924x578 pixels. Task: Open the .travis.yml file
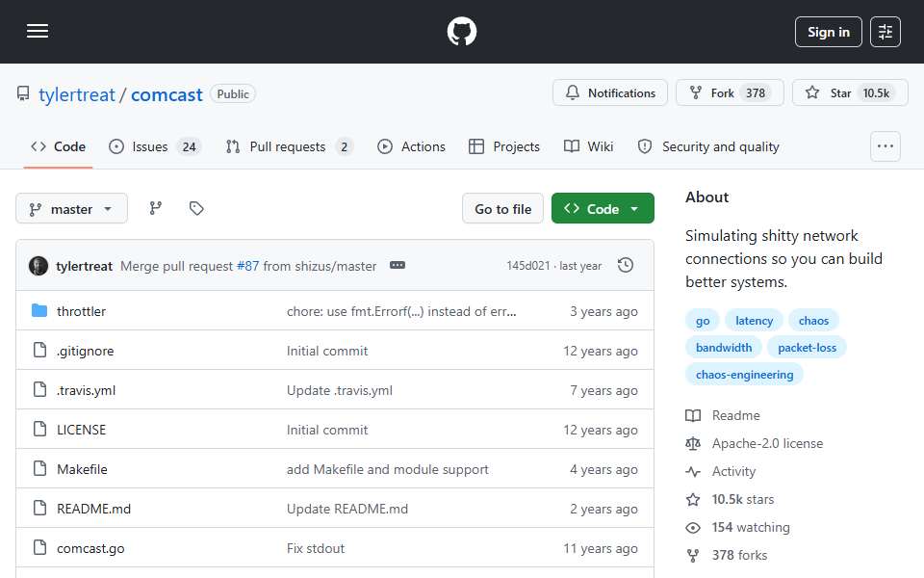(x=86, y=390)
